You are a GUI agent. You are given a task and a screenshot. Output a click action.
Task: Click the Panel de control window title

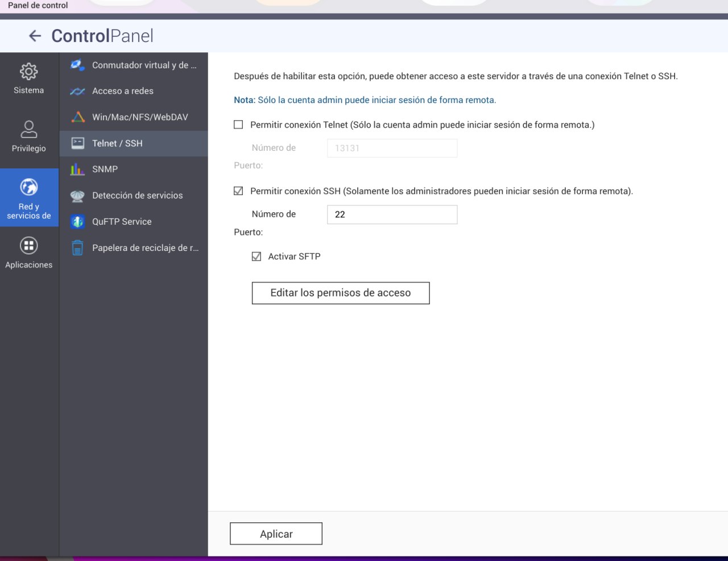click(38, 5)
